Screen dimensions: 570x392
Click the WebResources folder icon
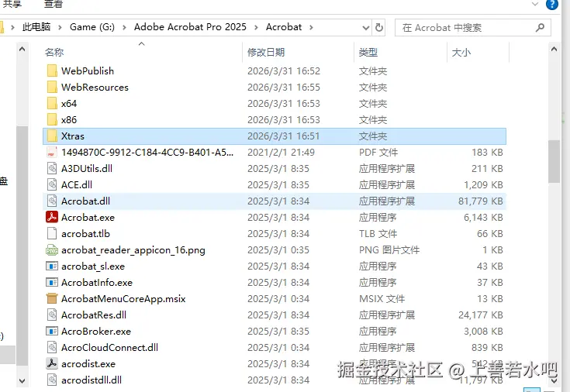(52, 88)
